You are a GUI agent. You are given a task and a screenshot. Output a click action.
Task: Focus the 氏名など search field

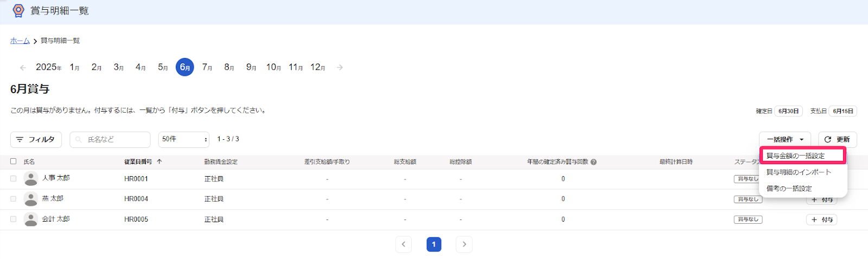[x=110, y=140]
